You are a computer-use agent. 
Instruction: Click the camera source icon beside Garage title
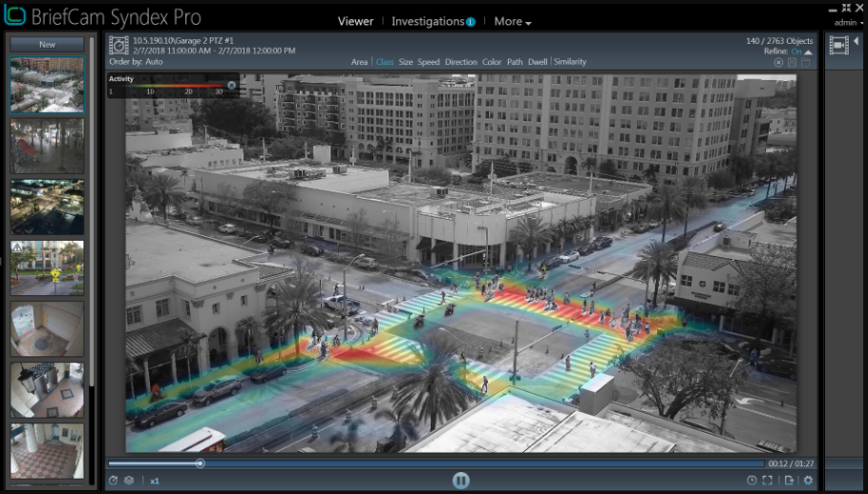[118, 45]
